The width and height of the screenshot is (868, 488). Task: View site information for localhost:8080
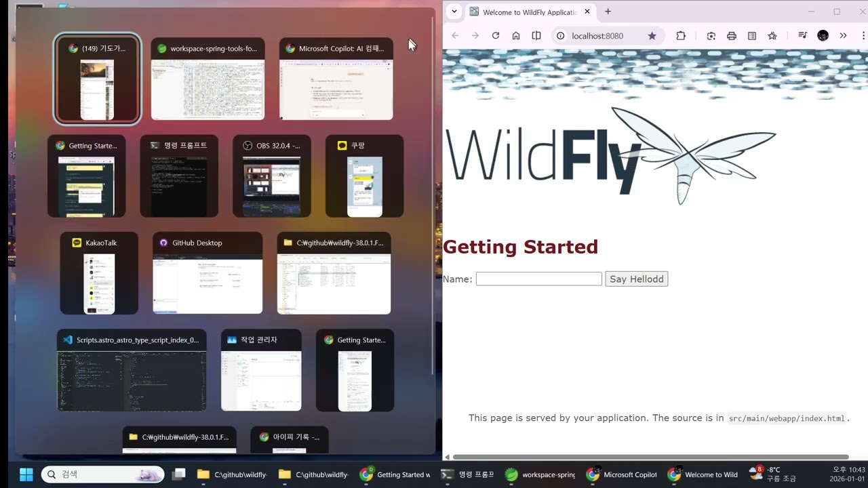coord(560,36)
